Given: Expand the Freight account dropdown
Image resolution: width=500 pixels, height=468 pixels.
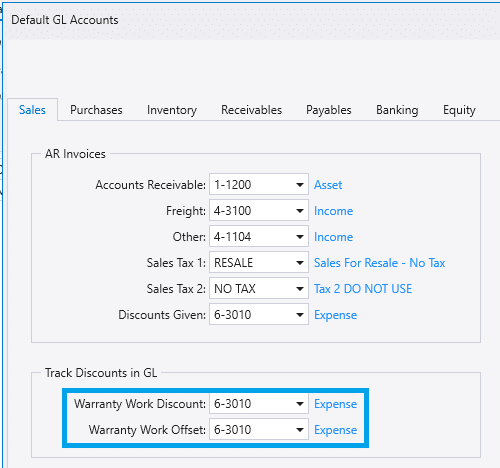Looking at the screenshot, I should 300,211.
